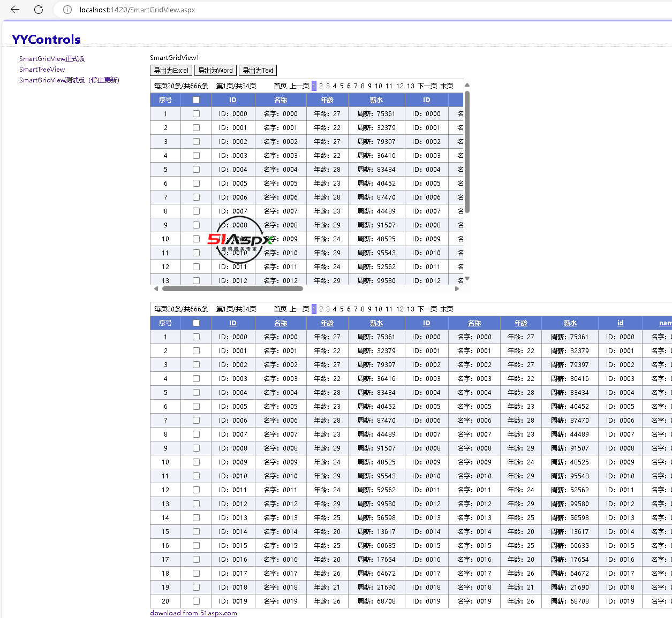Viewport: 672px width, 618px height.
Task: Toggle select-all checkbox in top grid header
Action: tap(196, 100)
